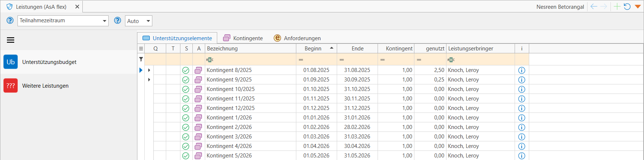This screenshot has height=160, width=644.
Task: Click the back arrow navigation icon
Action: tap(594, 7)
